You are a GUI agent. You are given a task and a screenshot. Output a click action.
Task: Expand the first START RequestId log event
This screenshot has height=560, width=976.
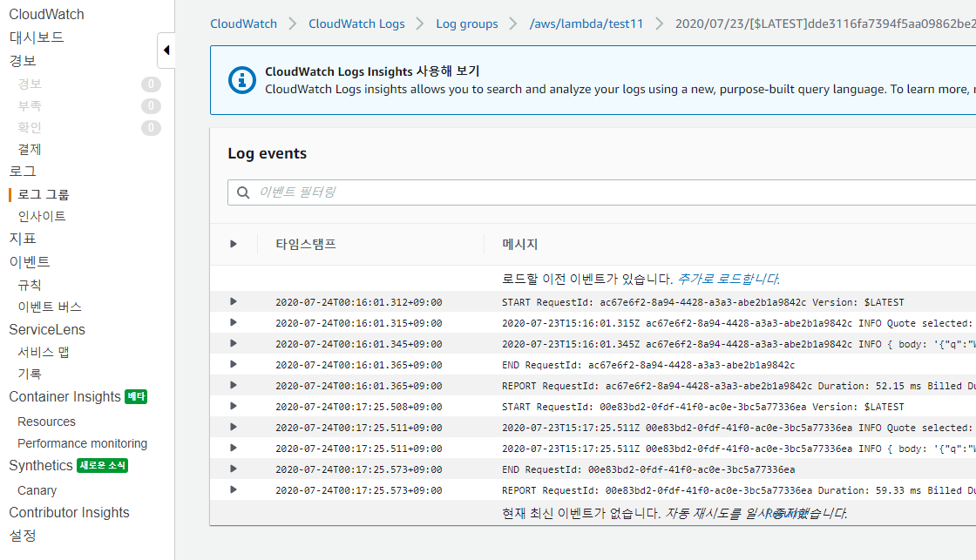pyautogui.click(x=232, y=302)
